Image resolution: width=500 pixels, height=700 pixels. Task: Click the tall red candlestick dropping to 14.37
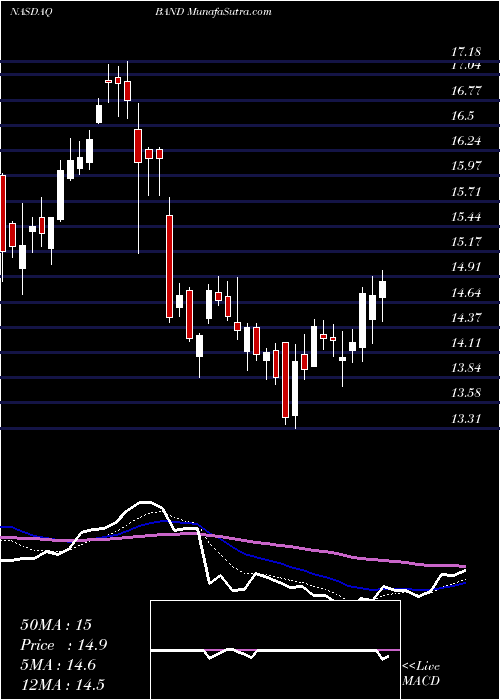click(x=169, y=266)
